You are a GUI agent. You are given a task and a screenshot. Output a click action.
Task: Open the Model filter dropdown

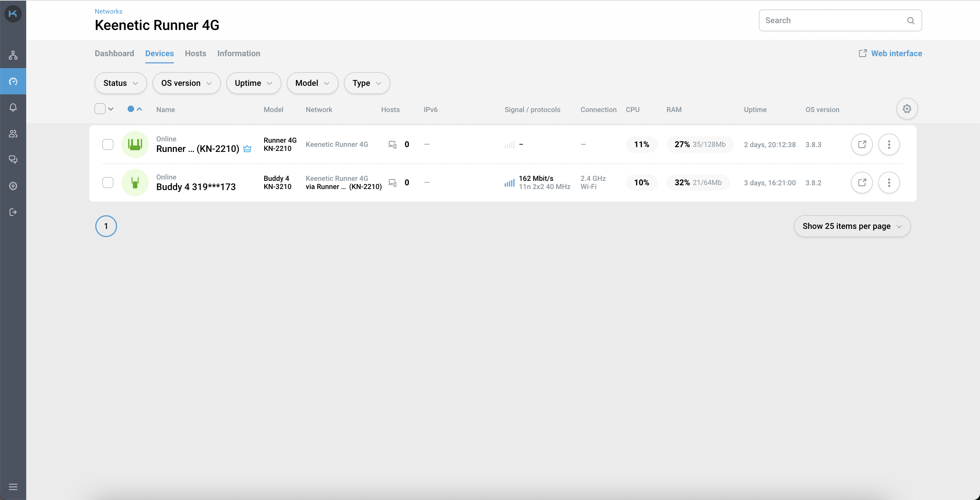click(x=312, y=83)
